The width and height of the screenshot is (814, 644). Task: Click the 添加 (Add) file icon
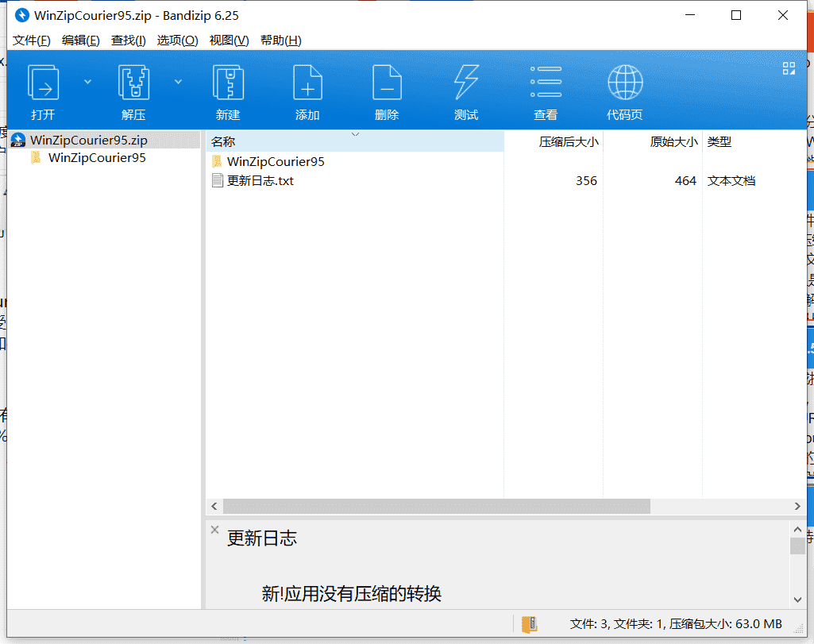(x=307, y=83)
